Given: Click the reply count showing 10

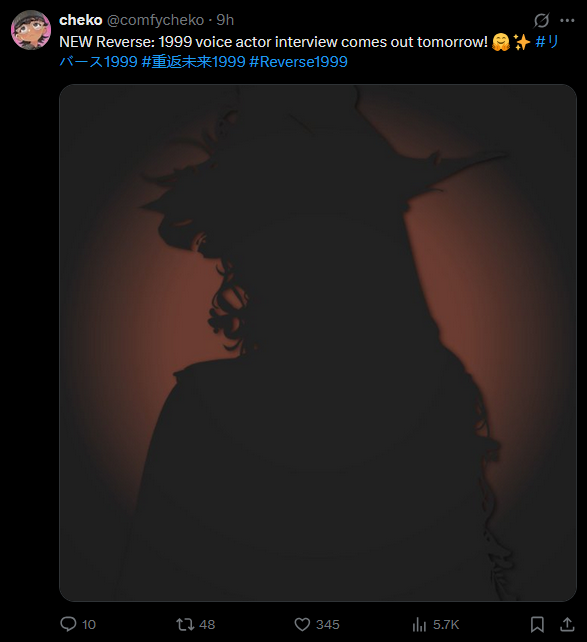Looking at the screenshot, I should point(89,624).
